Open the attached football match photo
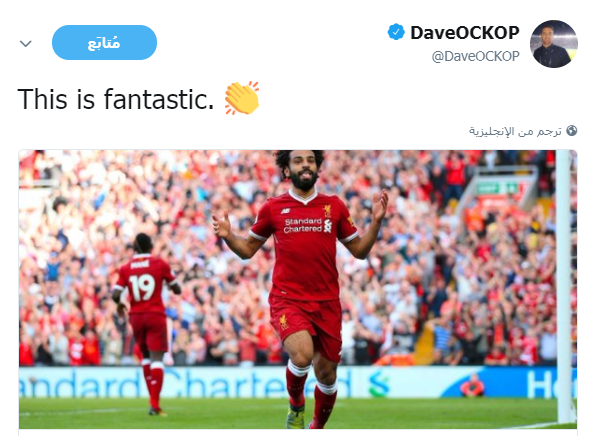598x436 pixels. click(x=298, y=289)
